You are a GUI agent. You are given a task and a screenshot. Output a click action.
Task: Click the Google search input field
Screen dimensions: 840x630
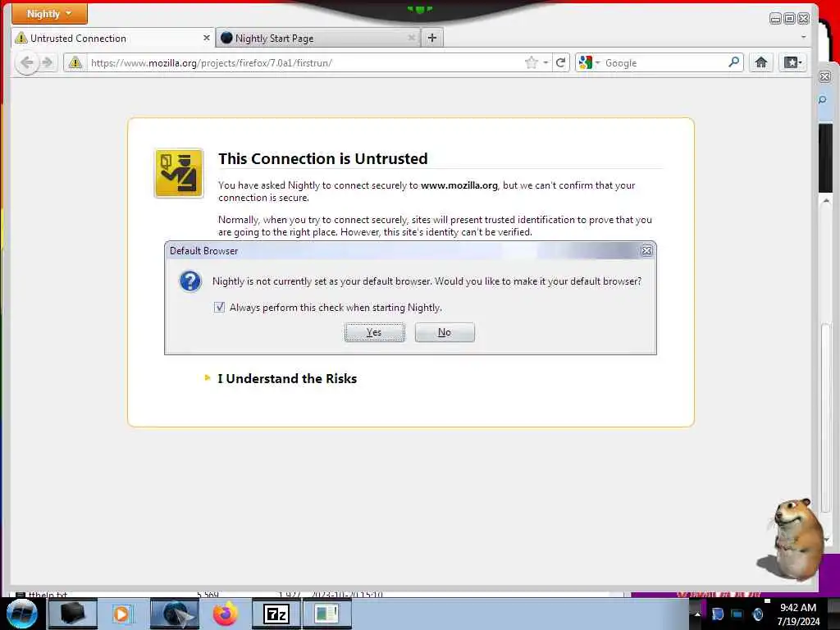pyautogui.click(x=664, y=62)
